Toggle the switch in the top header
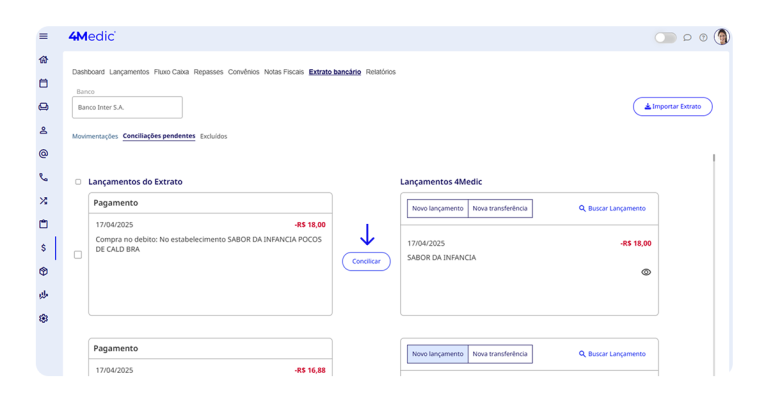 coord(665,38)
